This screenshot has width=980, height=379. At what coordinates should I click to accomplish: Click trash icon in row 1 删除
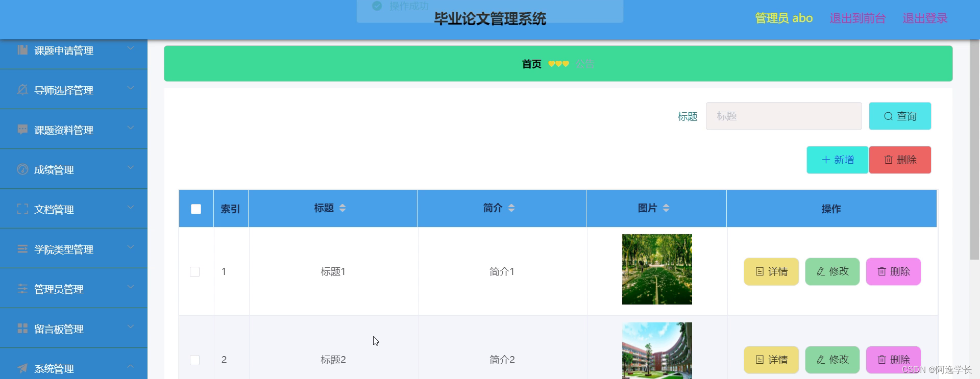click(881, 271)
